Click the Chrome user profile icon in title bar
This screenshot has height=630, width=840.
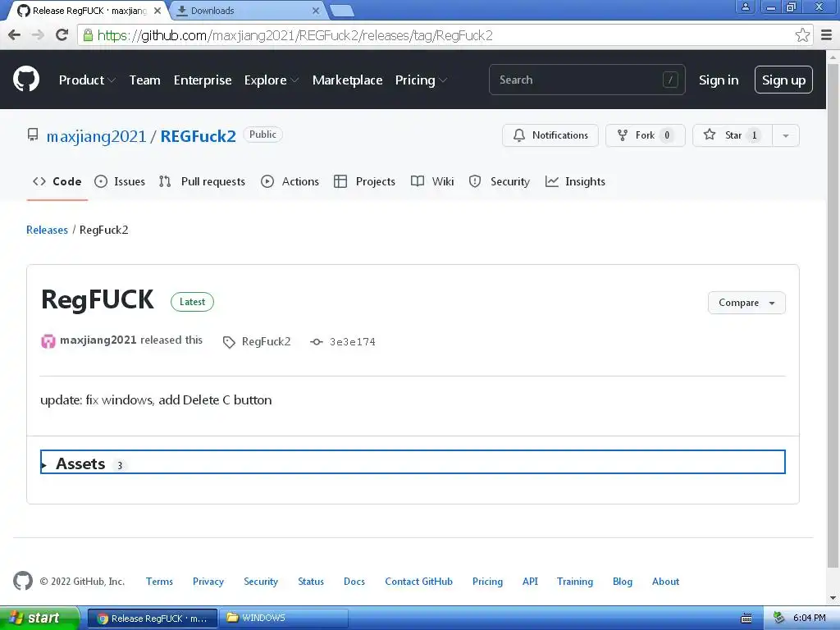tap(745, 7)
